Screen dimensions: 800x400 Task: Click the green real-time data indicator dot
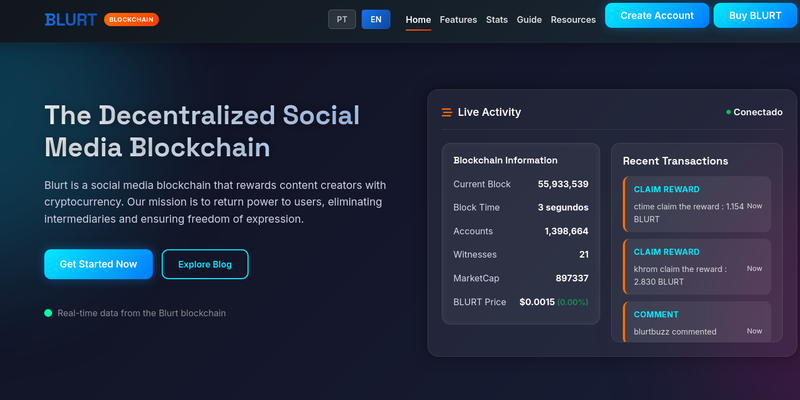coord(48,313)
